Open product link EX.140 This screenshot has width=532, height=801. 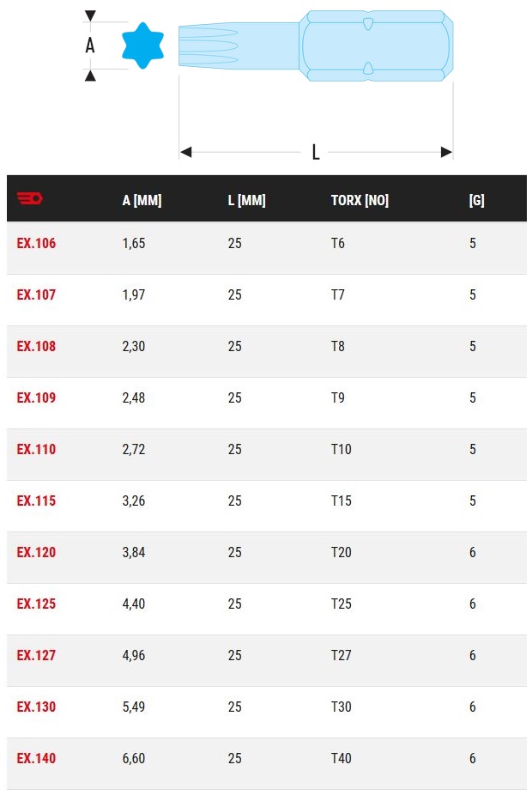[36, 759]
